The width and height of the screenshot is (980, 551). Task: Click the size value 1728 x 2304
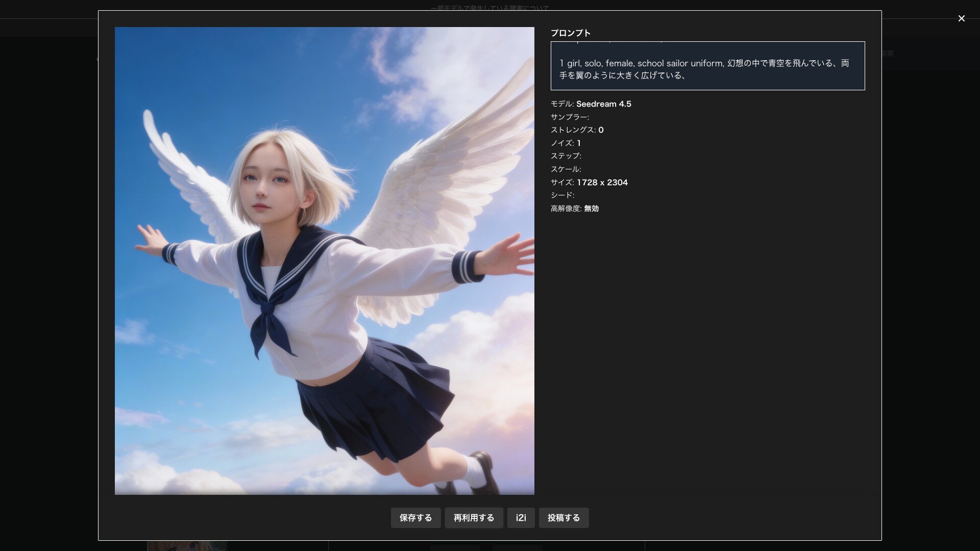[602, 183]
